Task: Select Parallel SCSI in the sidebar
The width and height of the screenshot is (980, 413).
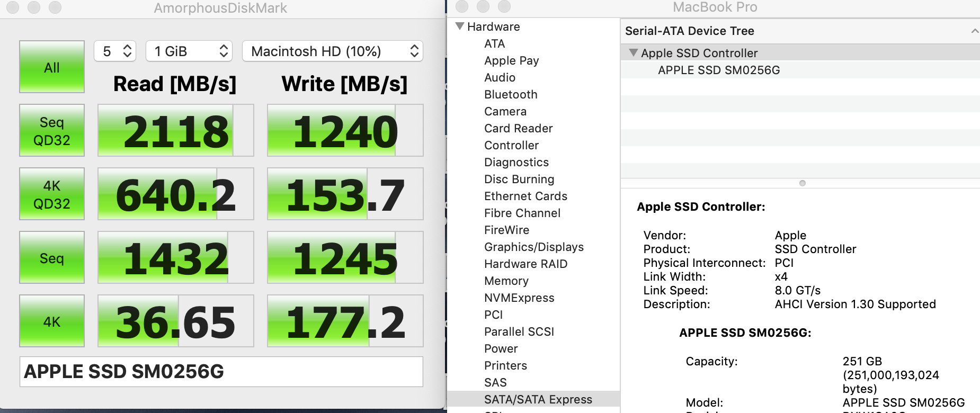Action: point(519,331)
